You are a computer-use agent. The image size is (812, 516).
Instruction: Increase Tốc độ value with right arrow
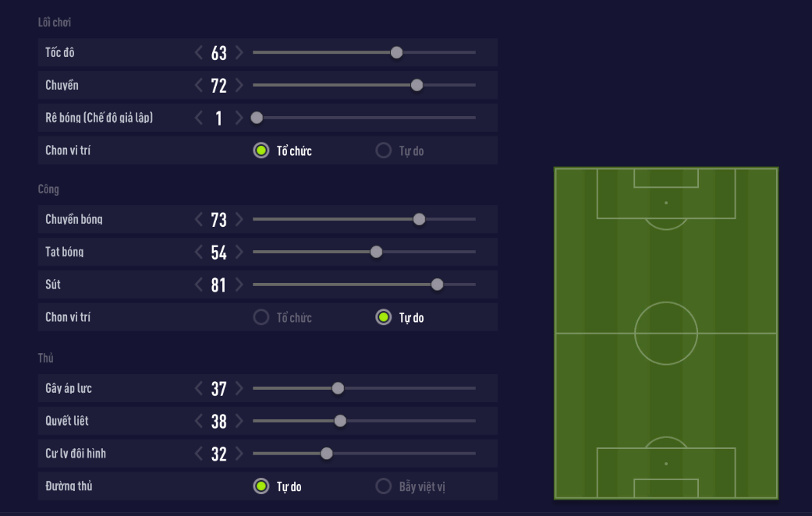(x=239, y=52)
